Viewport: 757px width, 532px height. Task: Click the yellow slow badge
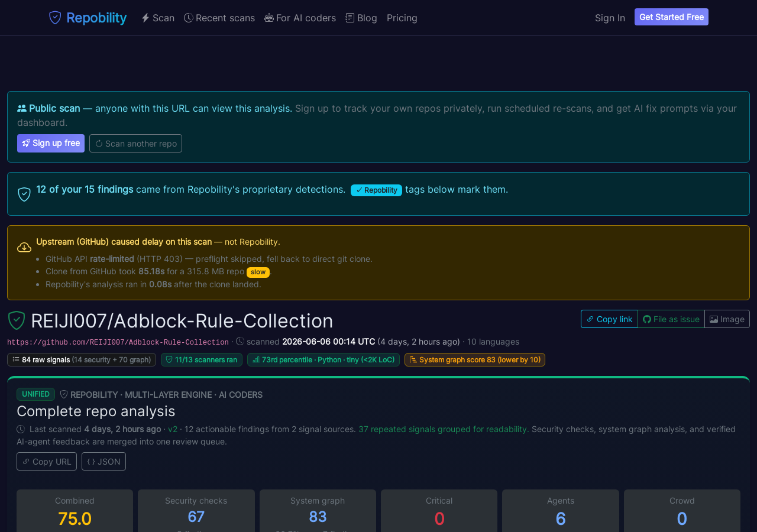pos(258,272)
